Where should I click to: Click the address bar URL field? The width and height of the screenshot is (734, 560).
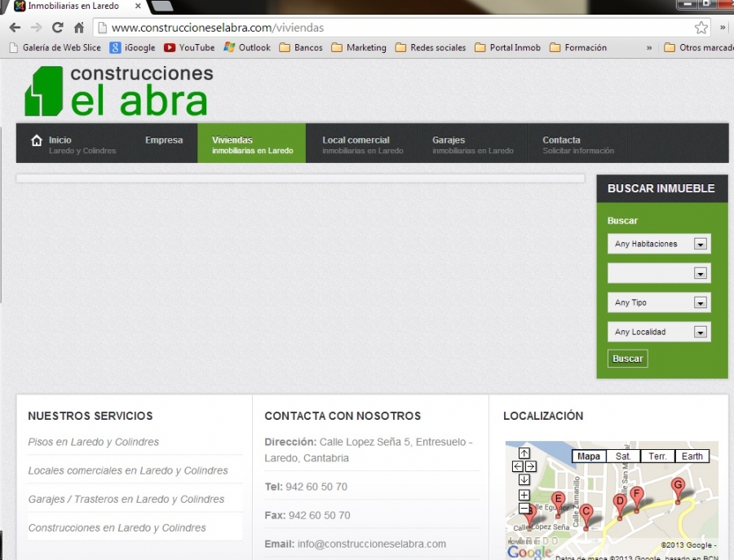(x=401, y=28)
